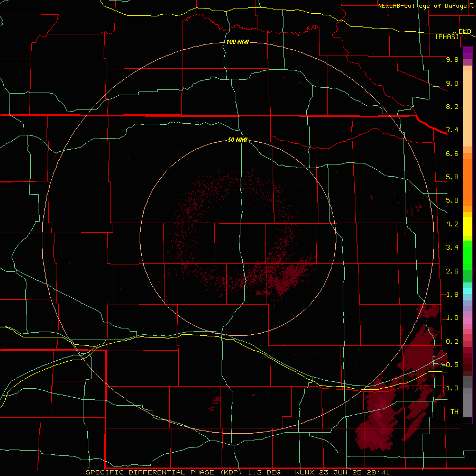Viewport: 476px width, 476px height.
Task: Click the 100 NMI range ring label
Action: click(237, 42)
